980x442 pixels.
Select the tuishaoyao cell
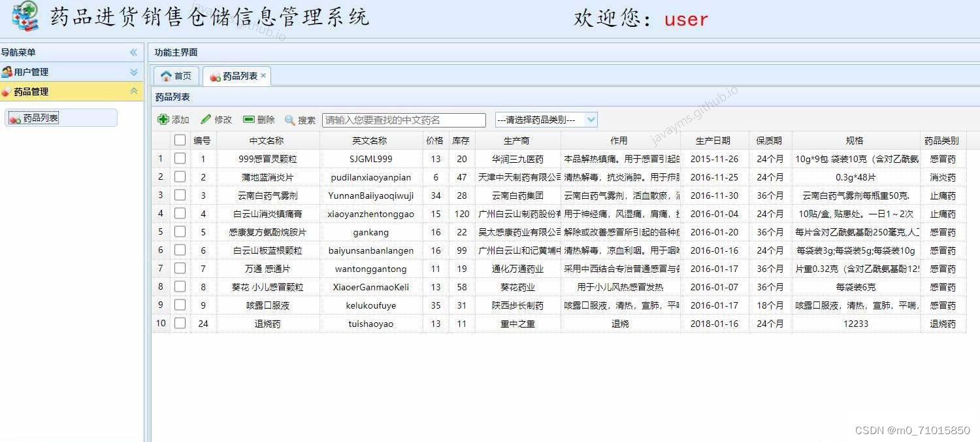[370, 324]
